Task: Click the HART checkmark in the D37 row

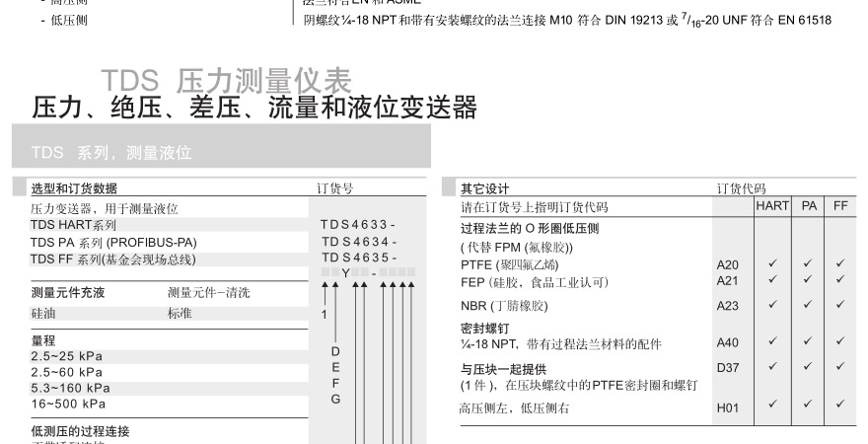Action: [772, 366]
